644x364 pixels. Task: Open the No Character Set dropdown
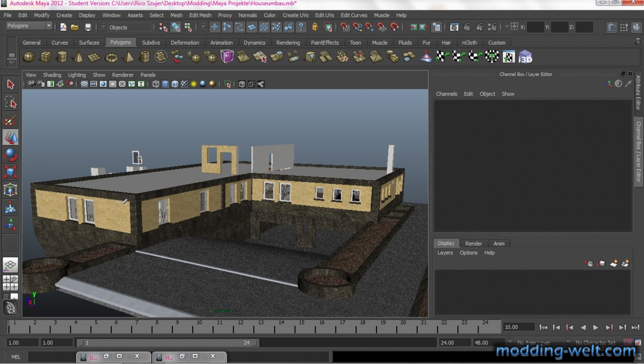pyautogui.click(x=598, y=343)
